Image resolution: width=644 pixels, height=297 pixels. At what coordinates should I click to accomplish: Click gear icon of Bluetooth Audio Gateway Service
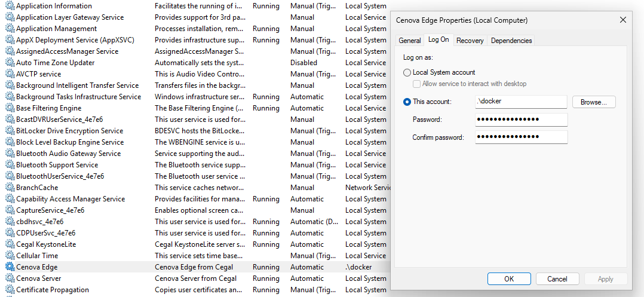[10, 154]
